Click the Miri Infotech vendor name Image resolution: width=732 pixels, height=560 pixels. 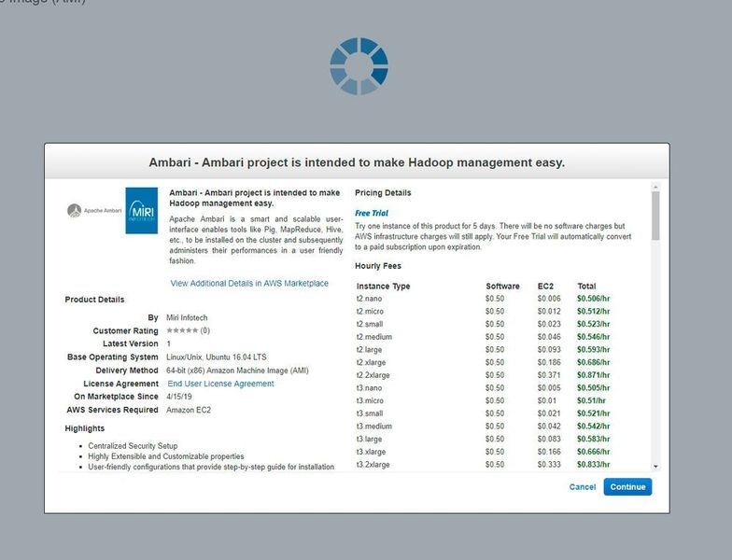pos(187,317)
